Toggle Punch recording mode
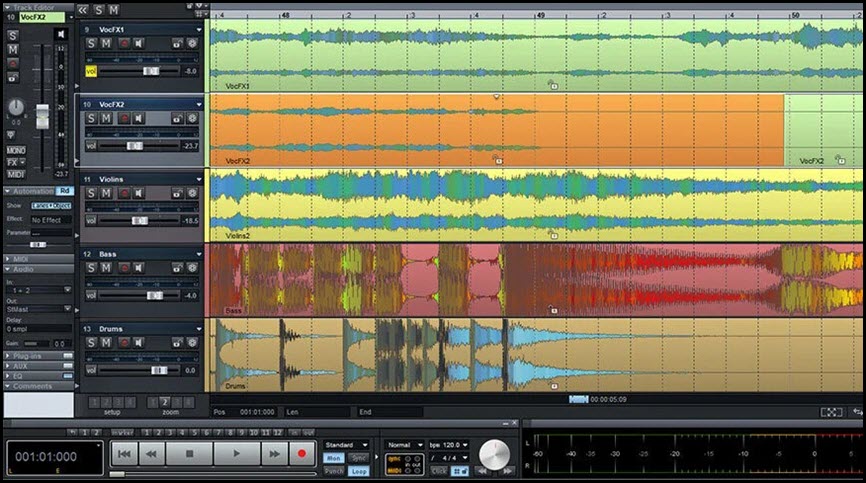 click(x=334, y=471)
